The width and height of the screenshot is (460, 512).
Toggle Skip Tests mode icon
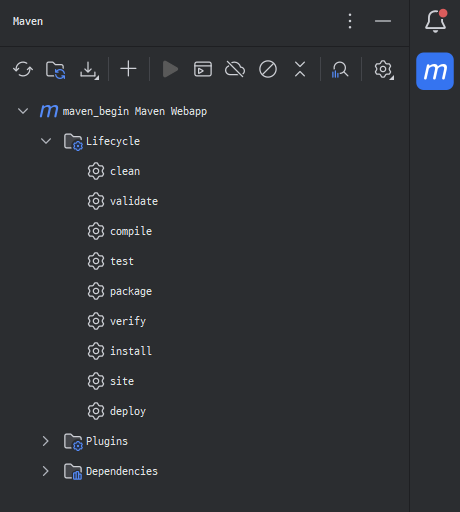click(268, 69)
